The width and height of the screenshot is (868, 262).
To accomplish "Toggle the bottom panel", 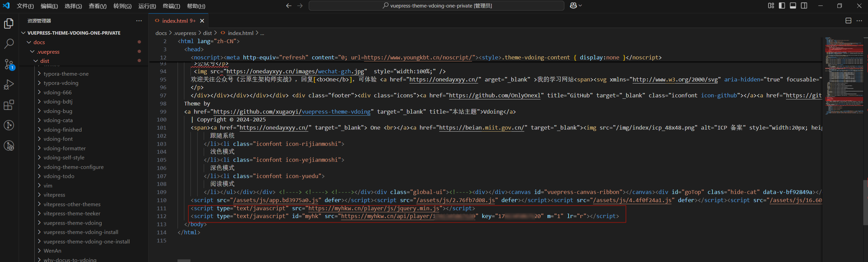I will [x=793, y=6].
